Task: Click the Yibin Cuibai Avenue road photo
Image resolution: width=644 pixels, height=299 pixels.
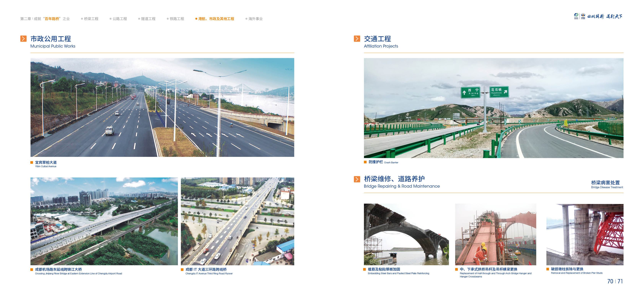Action: (162, 107)
